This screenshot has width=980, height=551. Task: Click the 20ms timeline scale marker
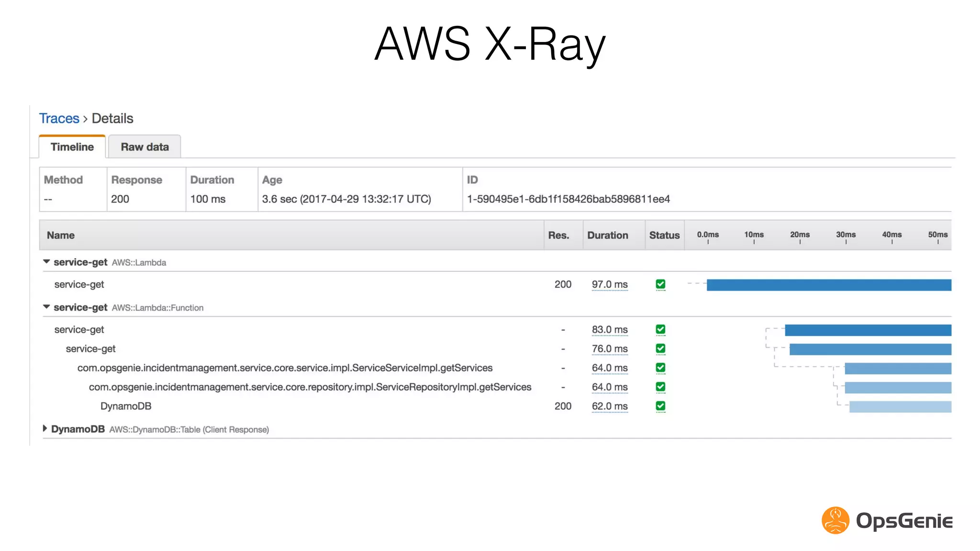point(800,235)
